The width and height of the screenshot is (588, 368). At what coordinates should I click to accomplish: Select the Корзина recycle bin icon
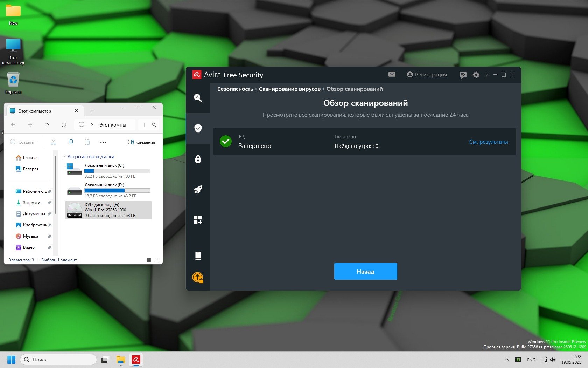13,83
